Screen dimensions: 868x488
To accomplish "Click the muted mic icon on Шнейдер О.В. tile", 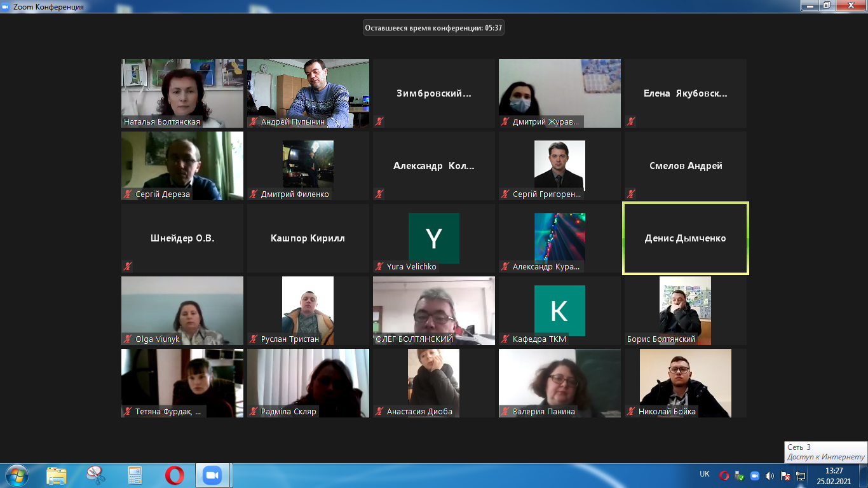I will coord(128,266).
